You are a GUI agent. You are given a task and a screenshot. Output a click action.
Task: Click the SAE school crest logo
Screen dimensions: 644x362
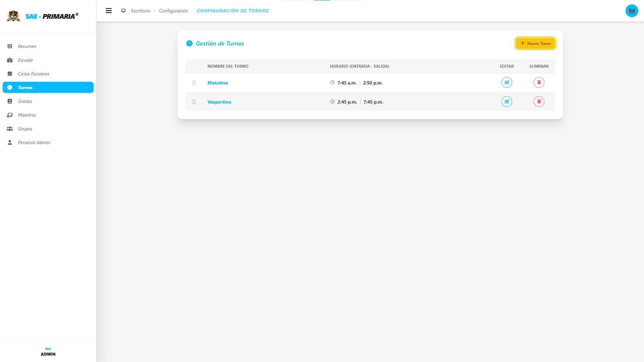[13, 16]
